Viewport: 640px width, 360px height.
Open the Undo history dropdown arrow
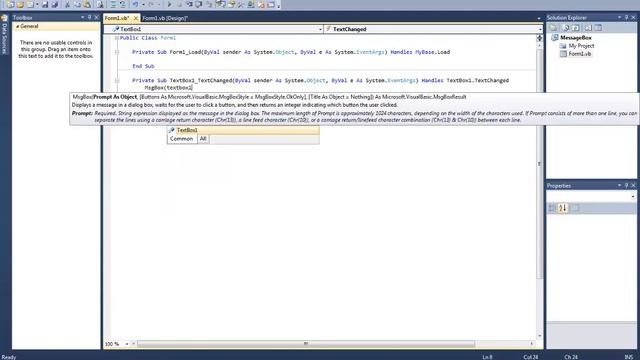143,4
